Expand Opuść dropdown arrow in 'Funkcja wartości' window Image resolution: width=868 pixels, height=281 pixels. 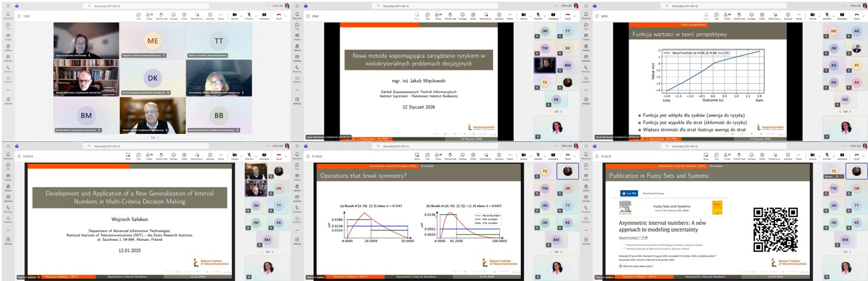[863, 15]
